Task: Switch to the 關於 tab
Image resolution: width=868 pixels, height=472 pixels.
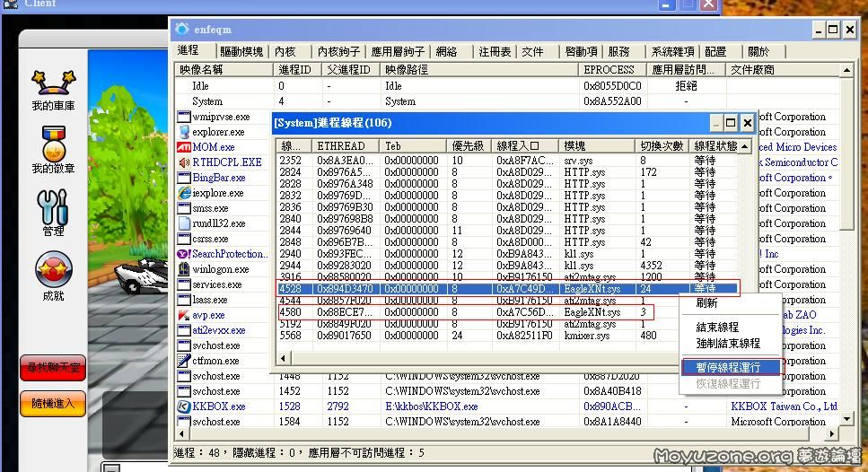Action: 758,51
